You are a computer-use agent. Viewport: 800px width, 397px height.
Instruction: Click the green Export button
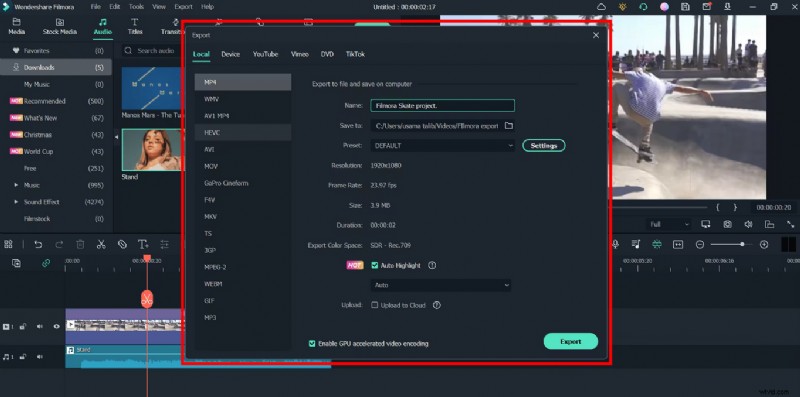(570, 341)
